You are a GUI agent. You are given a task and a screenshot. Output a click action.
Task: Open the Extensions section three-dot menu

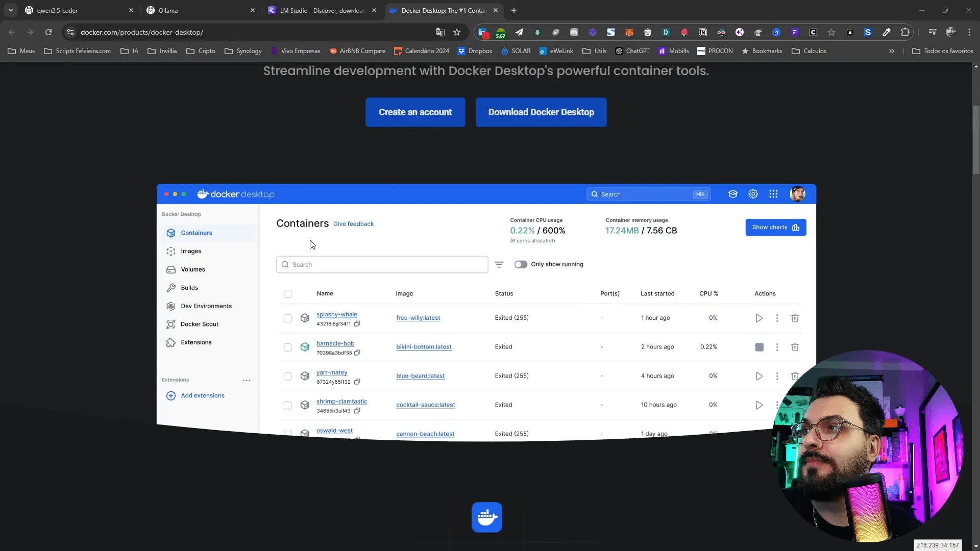pos(247,380)
